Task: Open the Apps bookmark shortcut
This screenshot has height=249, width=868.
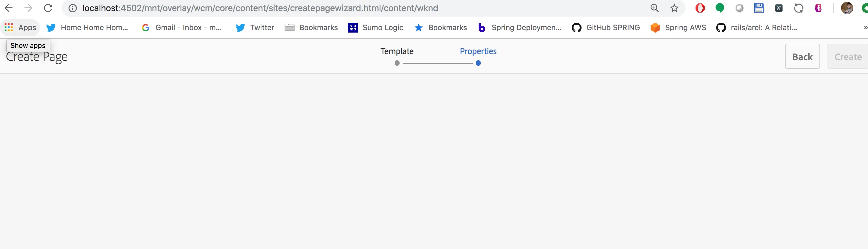Action: [21, 28]
